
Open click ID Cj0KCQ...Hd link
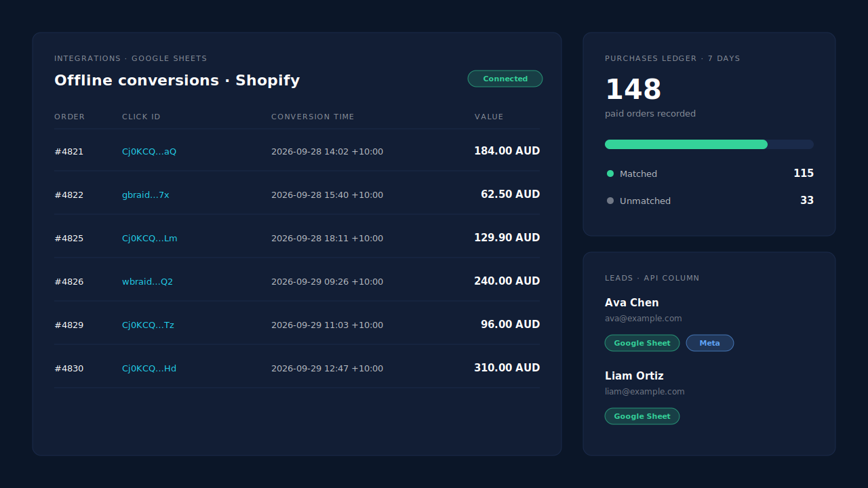pyautogui.click(x=149, y=369)
